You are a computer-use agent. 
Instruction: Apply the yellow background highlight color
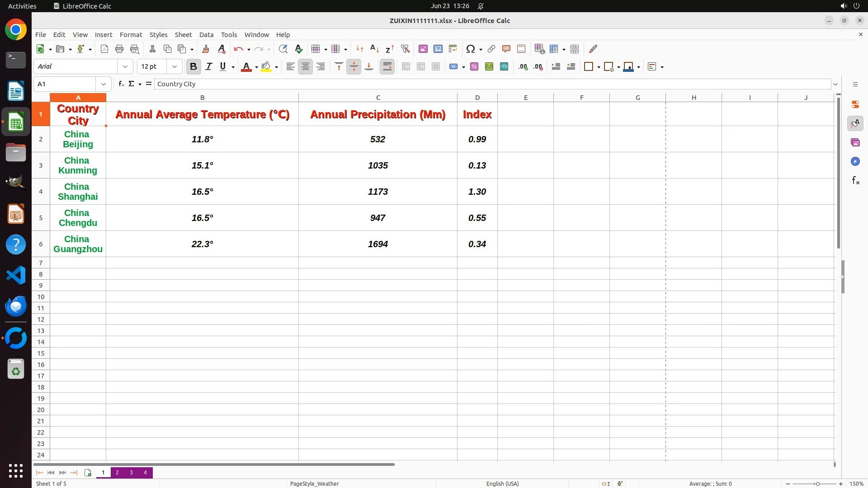(x=266, y=67)
